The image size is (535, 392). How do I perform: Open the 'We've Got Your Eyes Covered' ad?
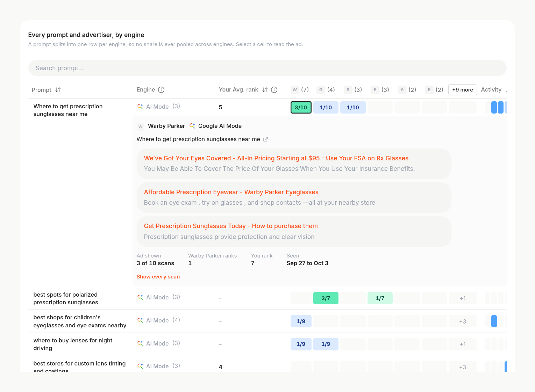276,158
